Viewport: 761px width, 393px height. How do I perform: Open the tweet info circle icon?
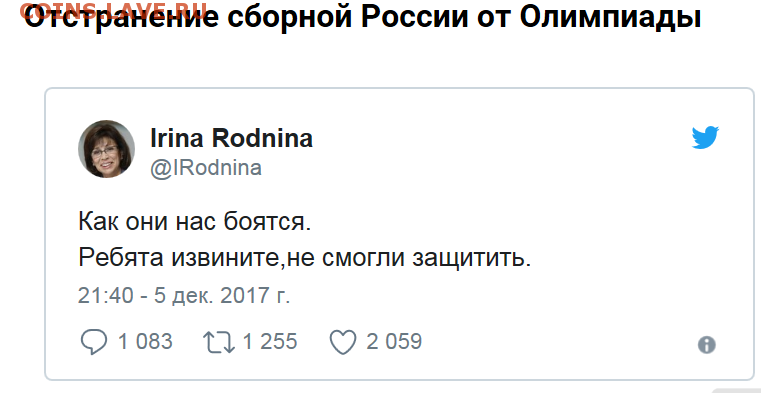[x=706, y=345]
